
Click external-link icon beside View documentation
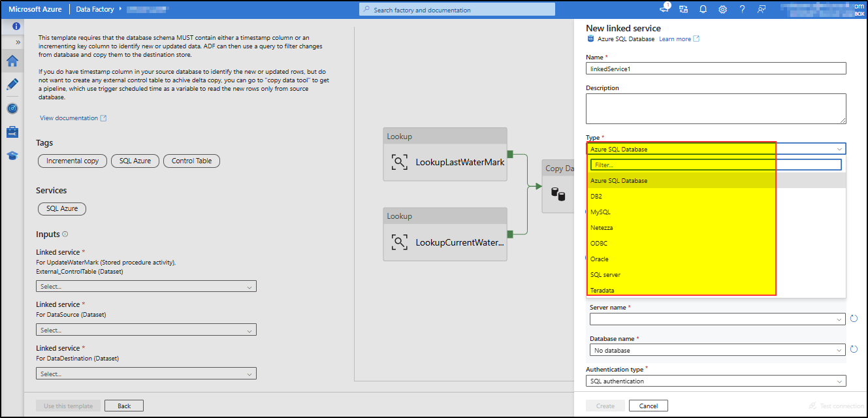[103, 118]
